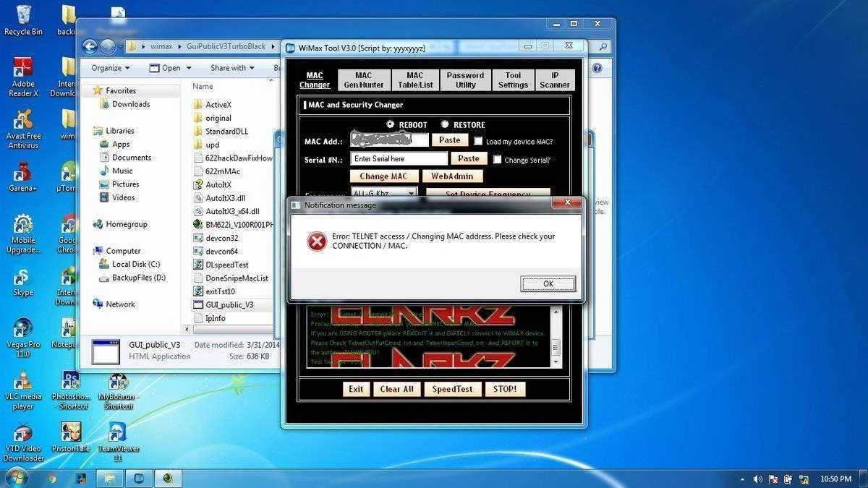This screenshot has width=868, height=488.
Task: Click OK in the Notification message dialog
Action: [548, 283]
